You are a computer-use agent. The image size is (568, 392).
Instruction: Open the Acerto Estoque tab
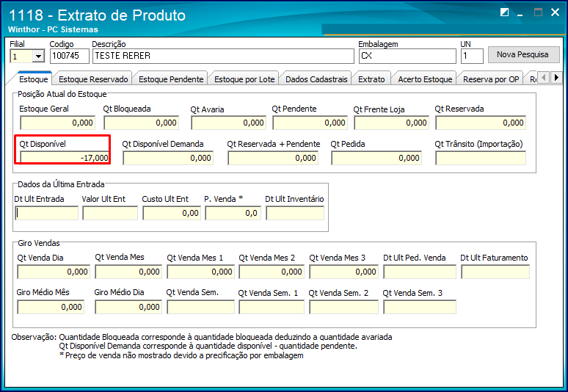click(425, 79)
